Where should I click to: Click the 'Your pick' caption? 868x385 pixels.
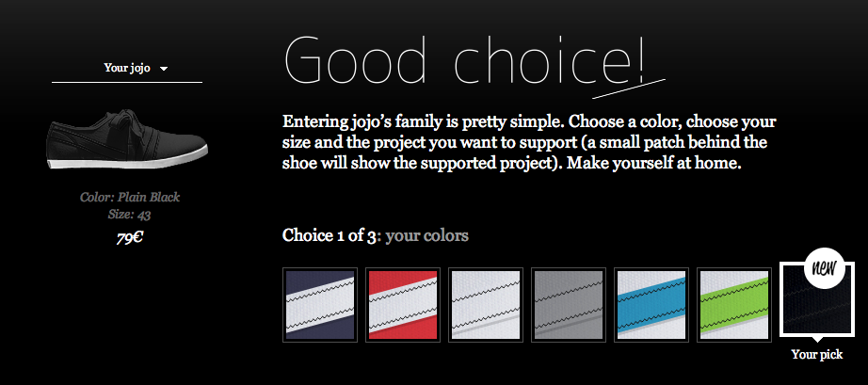pyautogui.click(x=817, y=355)
